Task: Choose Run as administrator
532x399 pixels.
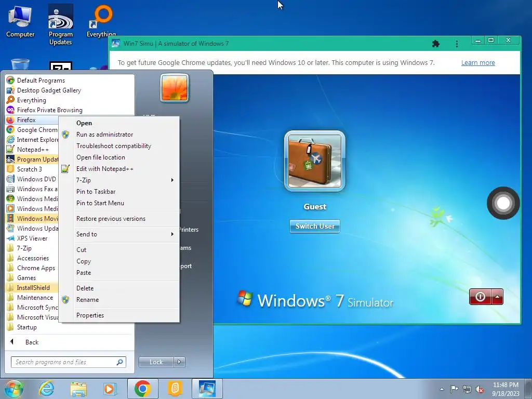Action: (x=119, y=135)
